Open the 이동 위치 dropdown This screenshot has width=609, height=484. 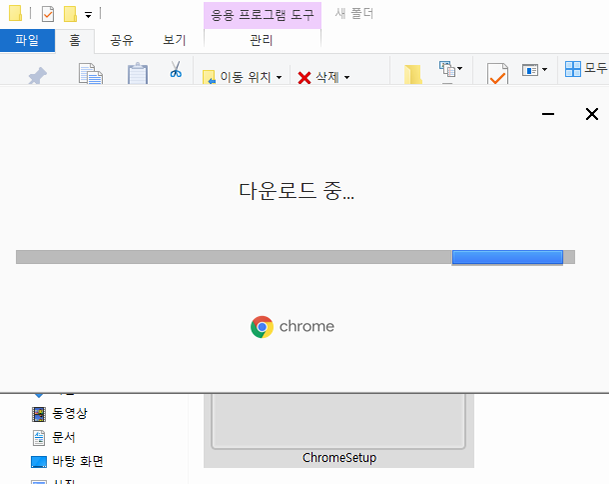click(x=242, y=77)
